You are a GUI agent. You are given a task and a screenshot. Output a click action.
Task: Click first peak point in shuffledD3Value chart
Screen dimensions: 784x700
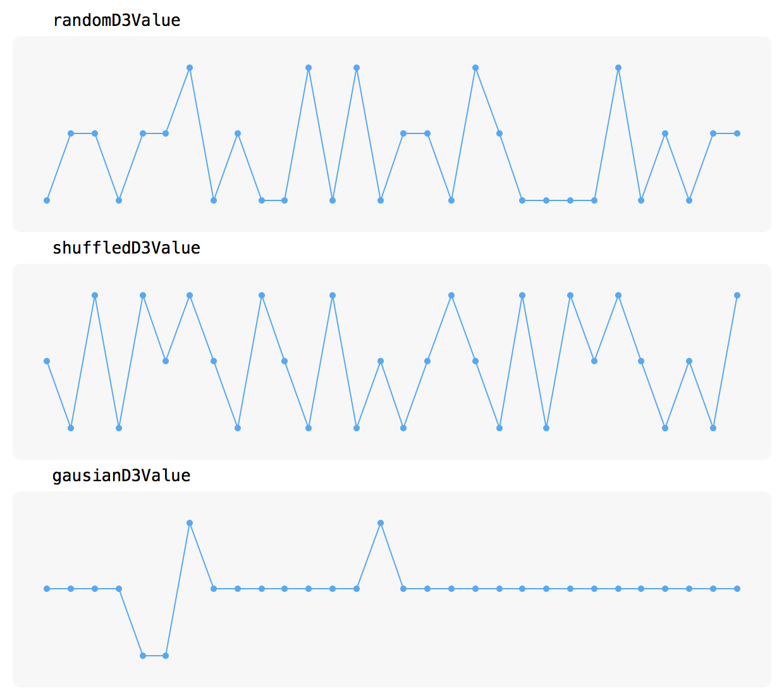coord(95,295)
